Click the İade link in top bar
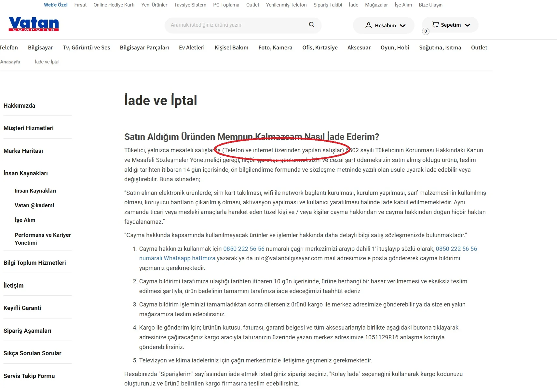 click(x=354, y=5)
